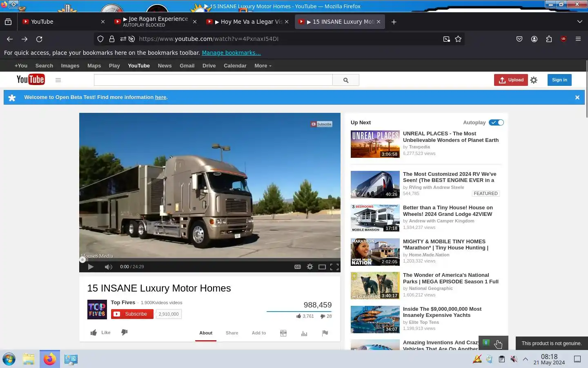588x368 pixels.
Task: Open Firefox extensions puzzle icon
Action: click(549, 39)
